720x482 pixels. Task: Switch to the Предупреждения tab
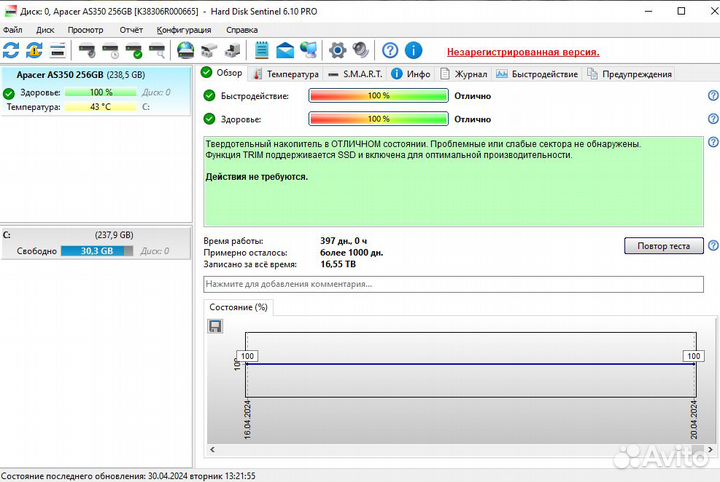pyautogui.click(x=630, y=74)
